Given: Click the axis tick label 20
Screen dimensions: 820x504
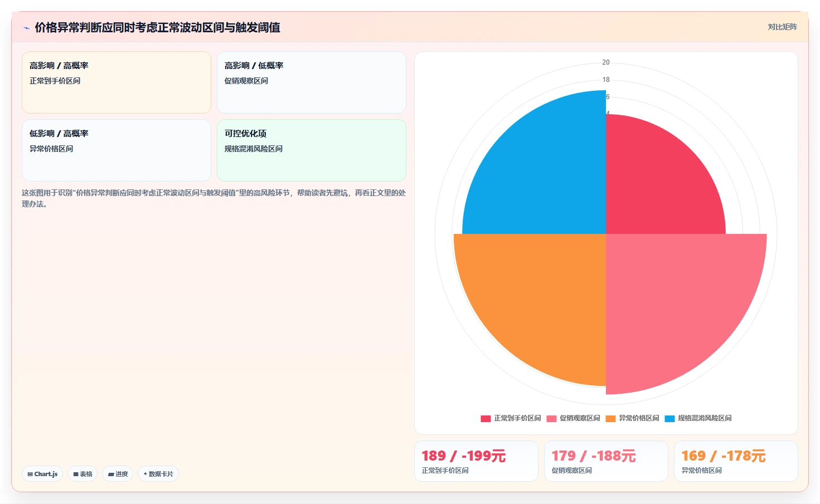Looking at the screenshot, I should tap(606, 62).
